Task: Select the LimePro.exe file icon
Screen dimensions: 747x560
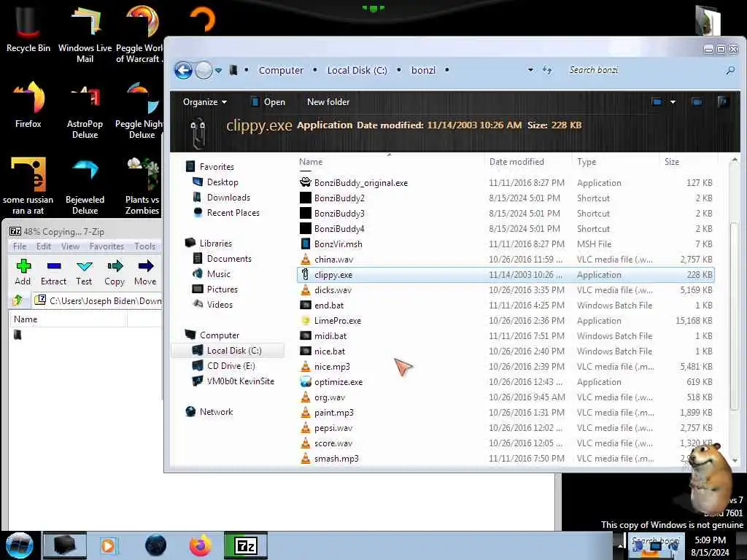Action: pyautogui.click(x=306, y=321)
